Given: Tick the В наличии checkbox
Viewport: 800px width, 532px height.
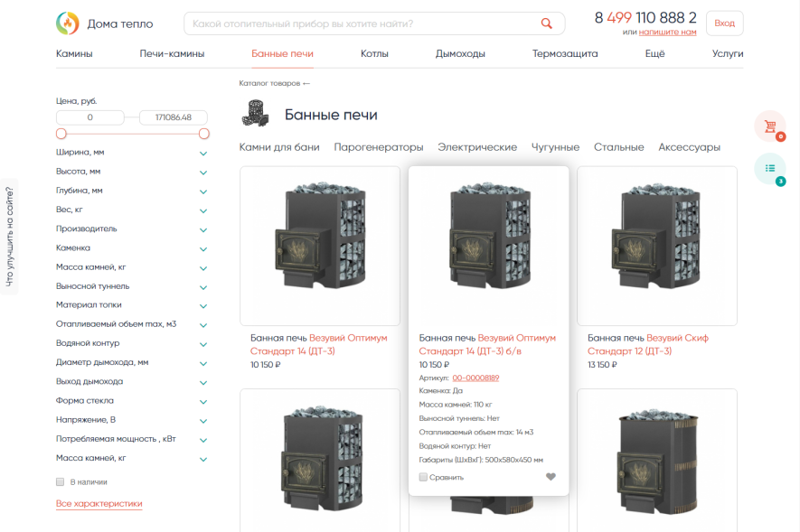Looking at the screenshot, I should point(61,481).
